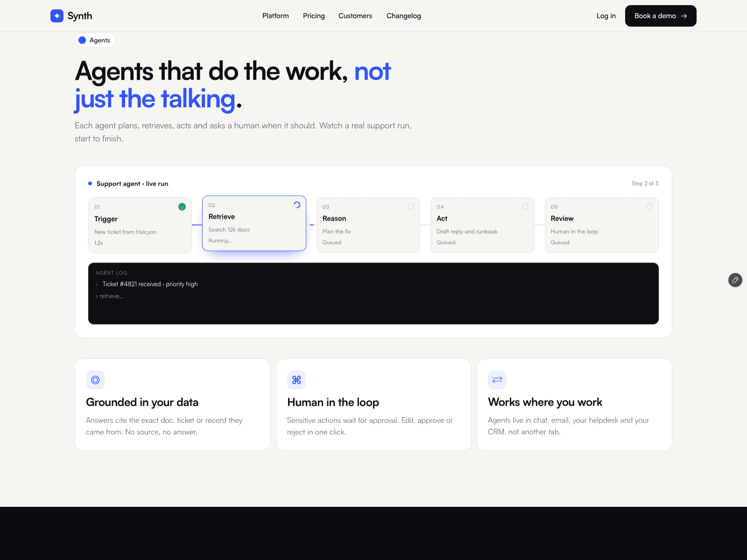Go to the Customers page
This screenshot has width=747, height=560.
click(355, 16)
